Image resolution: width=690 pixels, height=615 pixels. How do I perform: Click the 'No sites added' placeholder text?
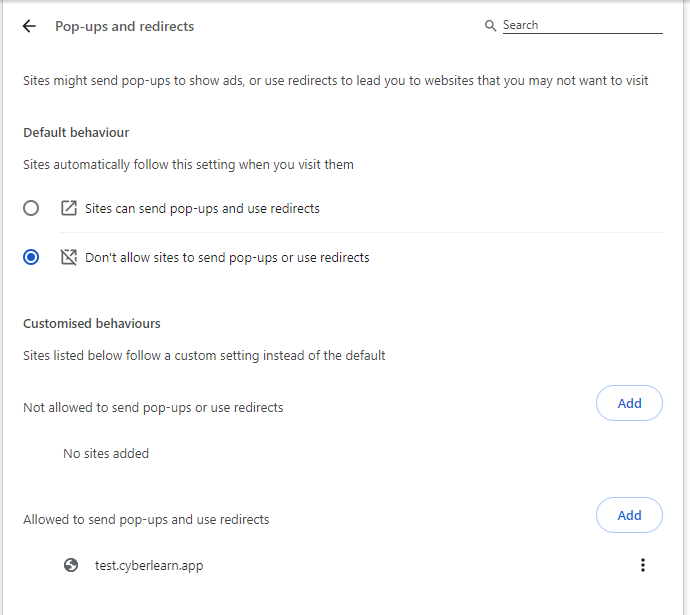(106, 454)
